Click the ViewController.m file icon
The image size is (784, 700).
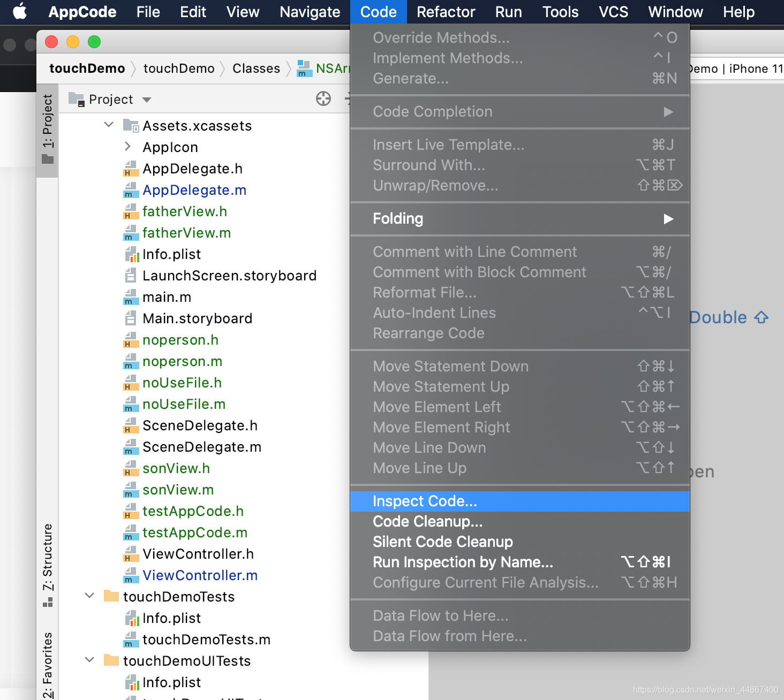click(131, 575)
